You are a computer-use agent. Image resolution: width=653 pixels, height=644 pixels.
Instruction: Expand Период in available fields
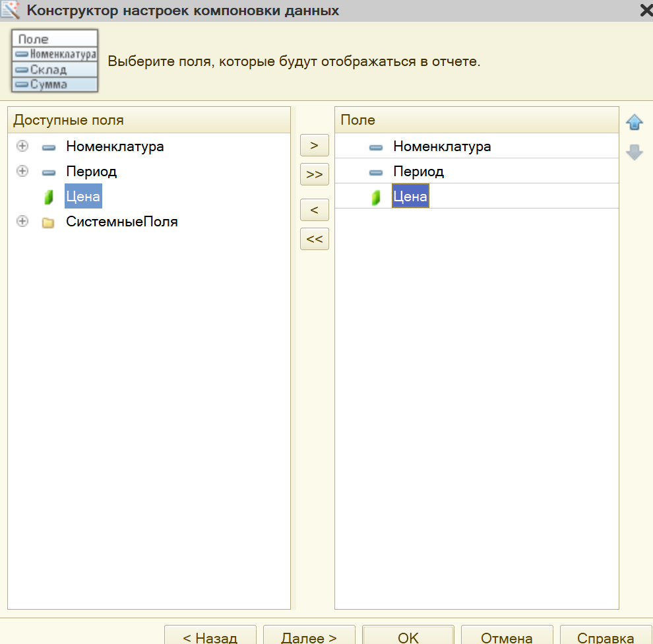22,171
